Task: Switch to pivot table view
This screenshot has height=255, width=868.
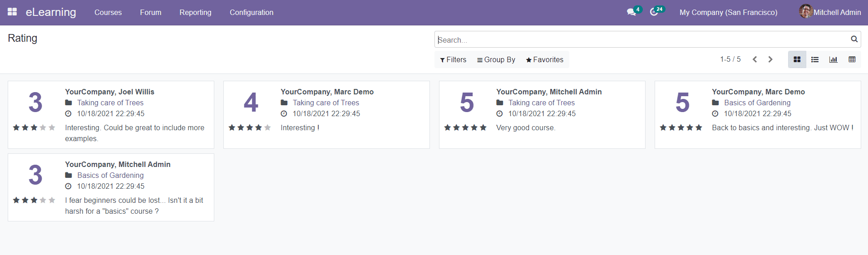Action: (852, 59)
